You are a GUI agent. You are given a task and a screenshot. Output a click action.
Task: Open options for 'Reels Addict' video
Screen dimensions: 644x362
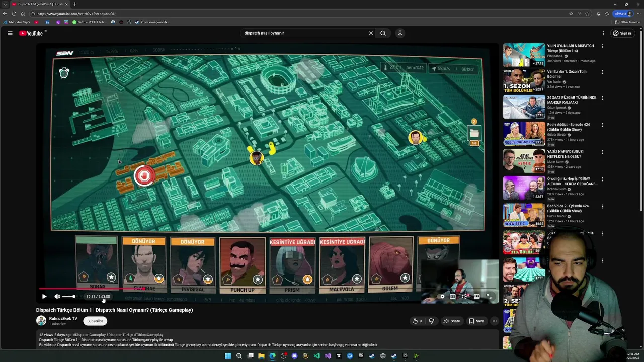pyautogui.click(x=602, y=125)
